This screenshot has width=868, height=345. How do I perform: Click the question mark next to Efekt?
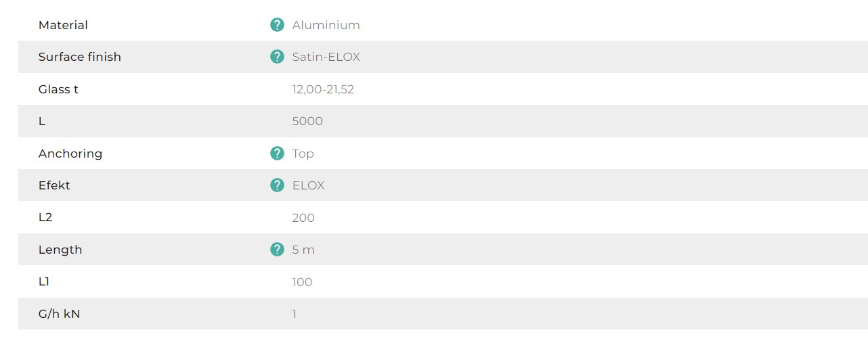pyautogui.click(x=277, y=185)
